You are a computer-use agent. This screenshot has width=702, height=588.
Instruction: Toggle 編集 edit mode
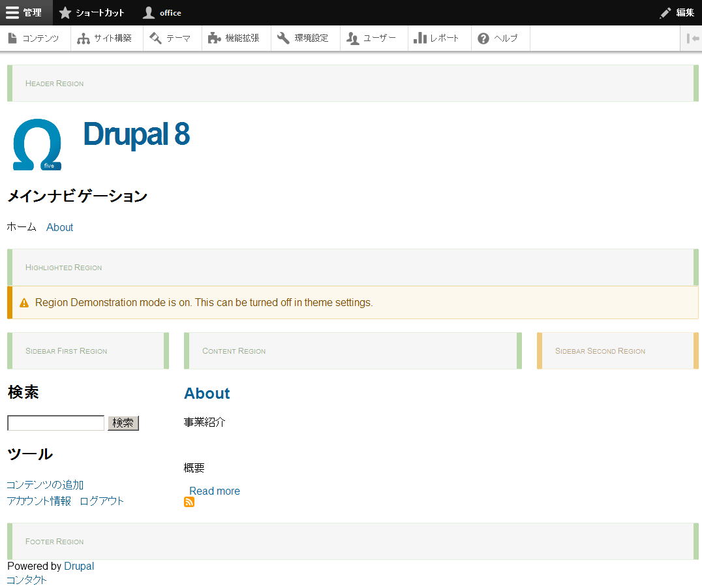(x=677, y=12)
